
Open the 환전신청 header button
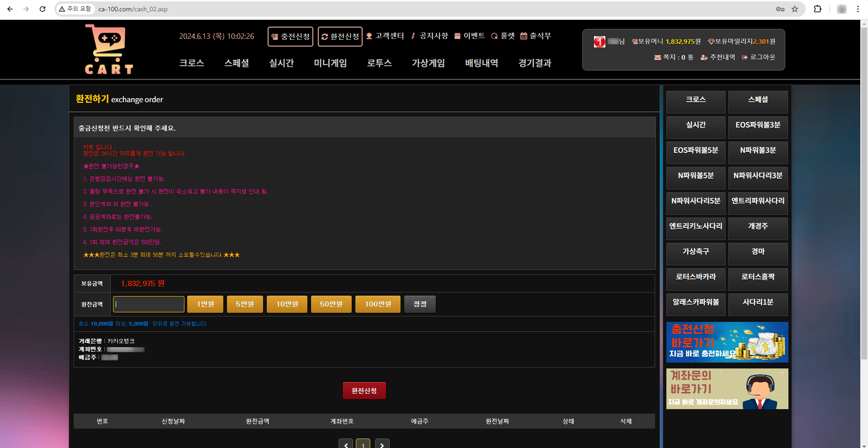340,37
